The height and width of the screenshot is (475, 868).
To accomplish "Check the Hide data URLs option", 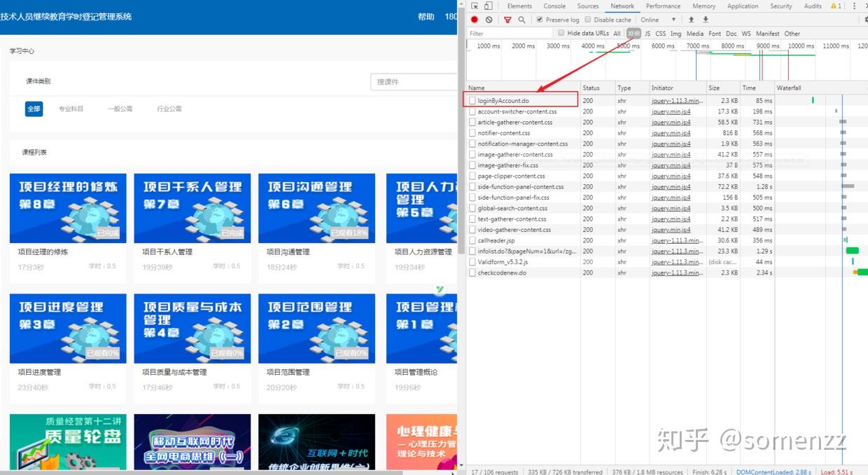I will coord(561,33).
